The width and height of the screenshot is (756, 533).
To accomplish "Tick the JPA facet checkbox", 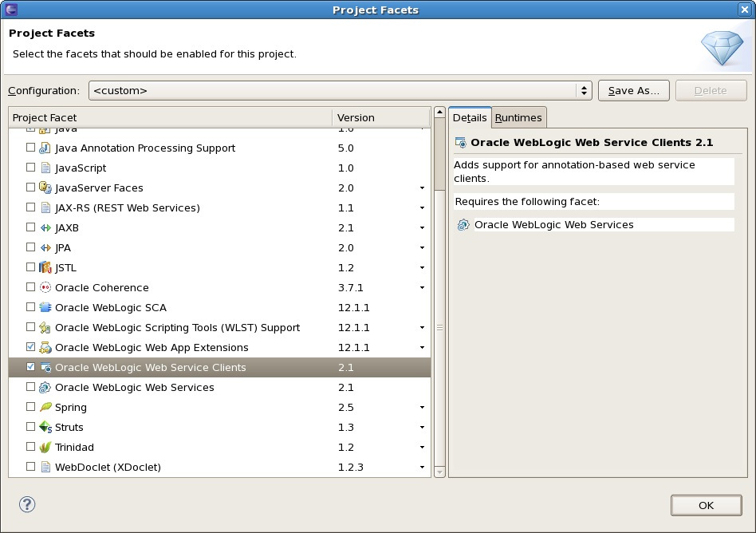I will 30,247.
